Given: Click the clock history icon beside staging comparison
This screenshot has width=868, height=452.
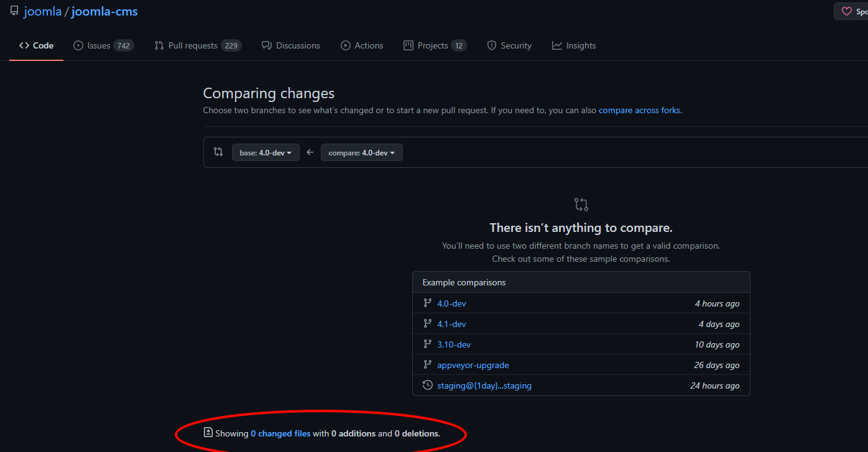Looking at the screenshot, I should pyautogui.click(x=427, y=385).
